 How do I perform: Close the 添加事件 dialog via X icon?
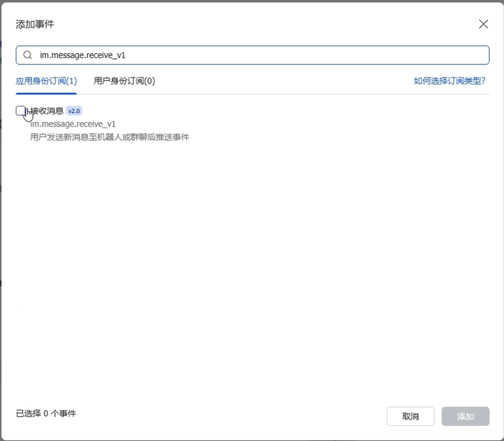coord(483,24)
